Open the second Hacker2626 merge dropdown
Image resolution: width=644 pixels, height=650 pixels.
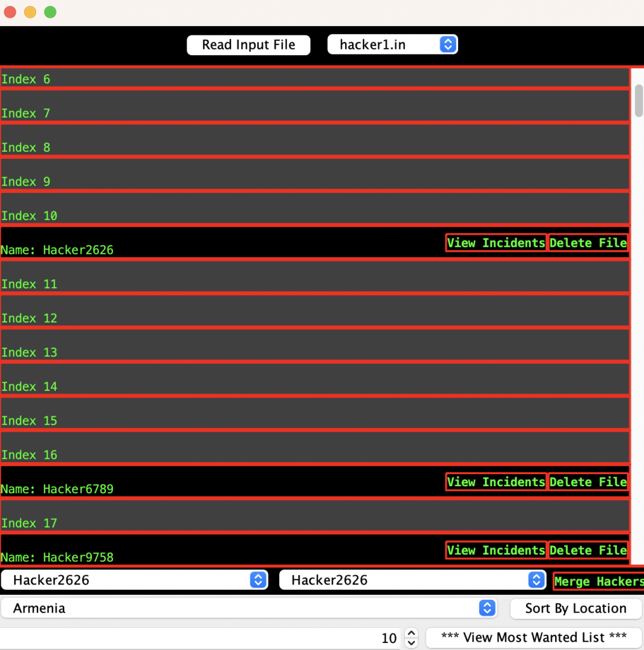click(412, 580)
